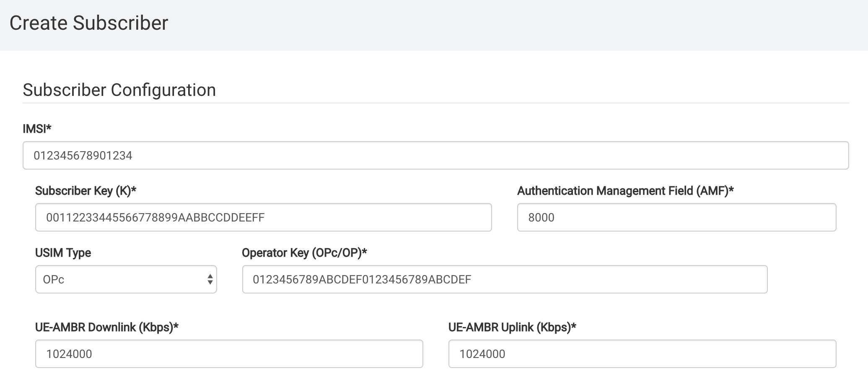Screen dimensions: 868x381
Task: Click the Subscriber Key (K)* label
Action: click(x=86, y=191)
